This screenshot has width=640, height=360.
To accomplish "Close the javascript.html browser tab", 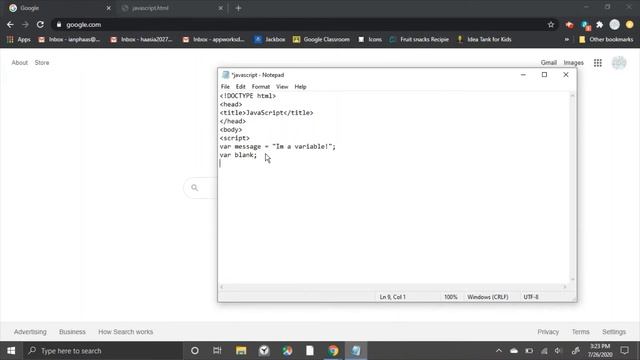I will click(220, 8).
